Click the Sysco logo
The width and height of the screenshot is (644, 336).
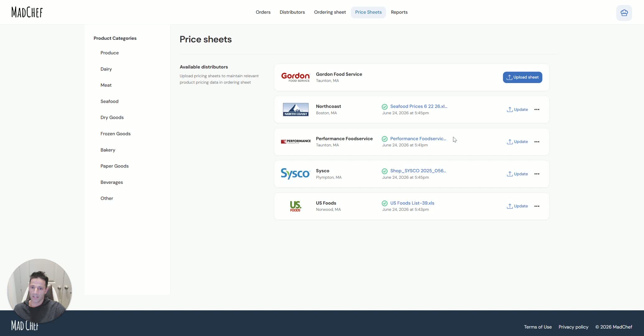tap(295, 174)
